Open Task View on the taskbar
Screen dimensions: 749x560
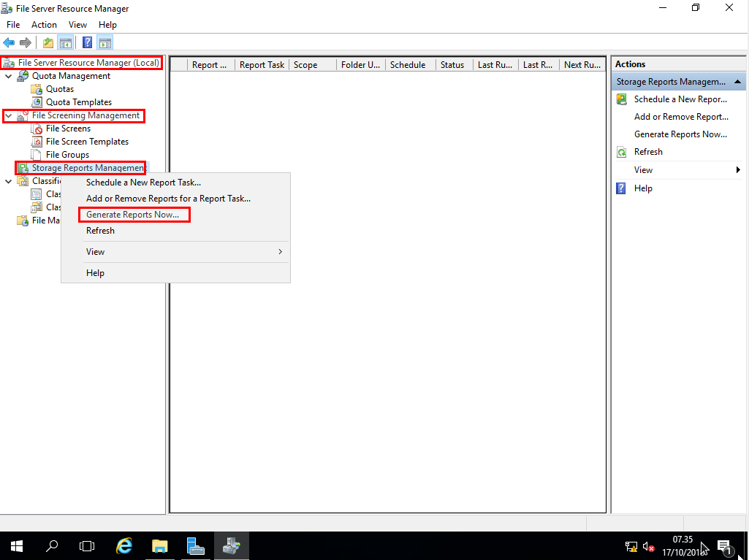86,545
